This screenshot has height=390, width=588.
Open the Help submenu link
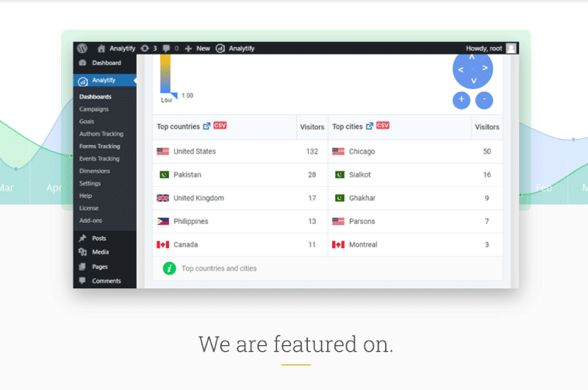[85, 196]
